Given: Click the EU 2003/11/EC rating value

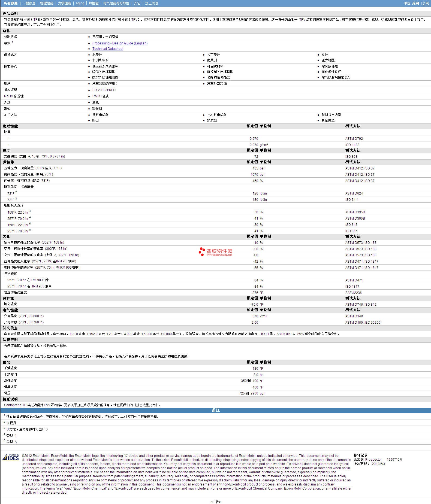Looking at the screenshot, I should coord(104,90).
